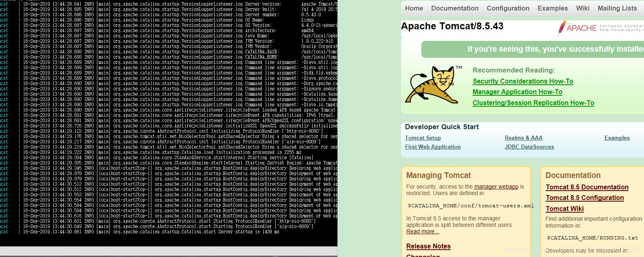Open the Configuration nav item

click(508, 8)
